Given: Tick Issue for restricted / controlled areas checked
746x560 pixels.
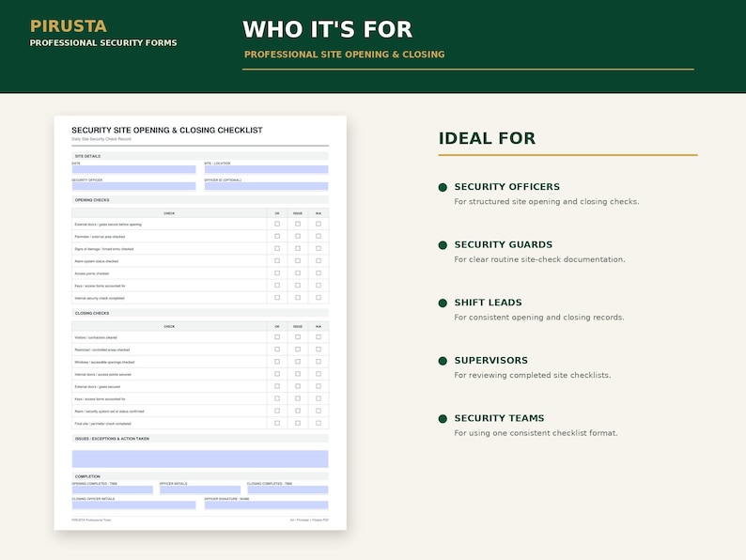Looking at the screenshot, I should tap(298, 350).
